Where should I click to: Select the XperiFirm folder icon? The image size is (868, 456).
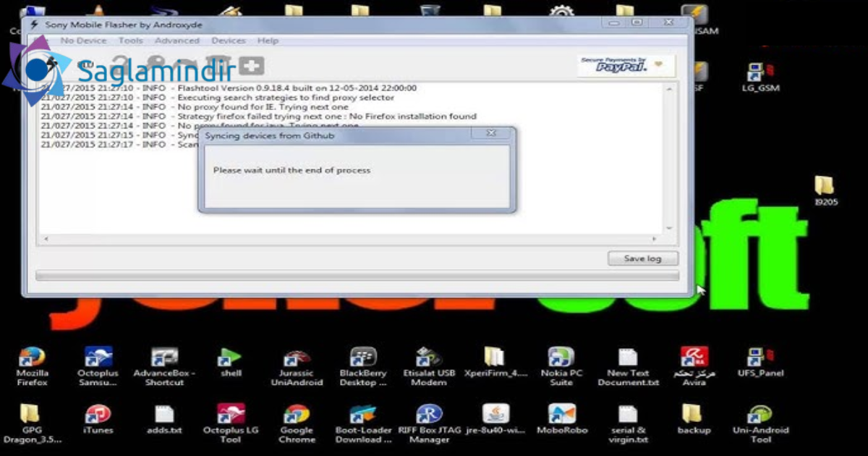[x=495, y=363]
